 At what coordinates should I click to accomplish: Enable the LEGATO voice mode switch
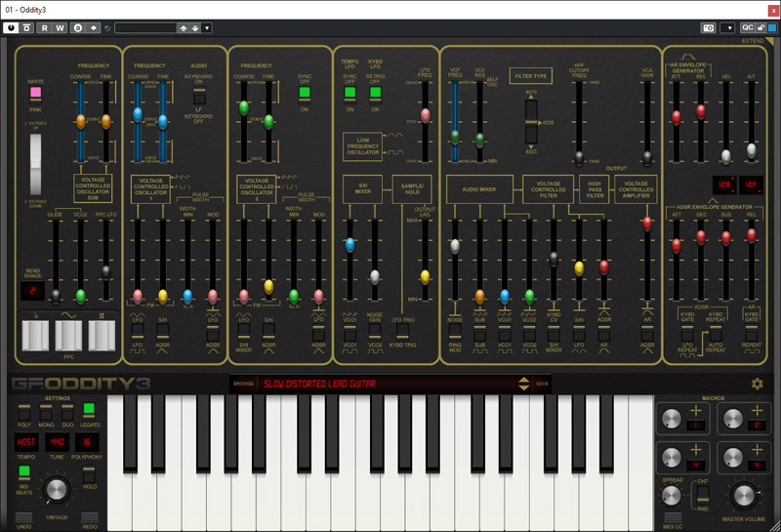click(x=89, y=410)
